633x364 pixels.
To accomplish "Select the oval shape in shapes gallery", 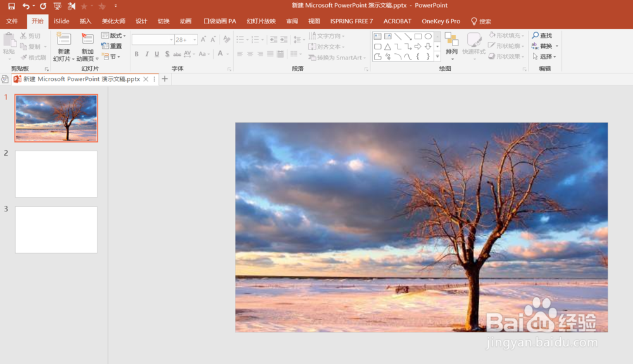I will click(x=428, y=37).
